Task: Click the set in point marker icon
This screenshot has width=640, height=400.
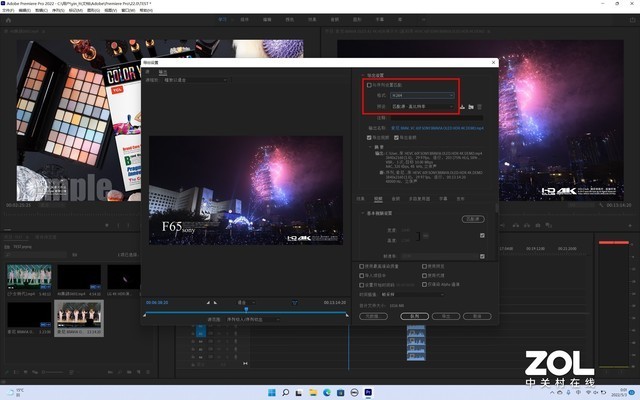Action: (208, 301)
